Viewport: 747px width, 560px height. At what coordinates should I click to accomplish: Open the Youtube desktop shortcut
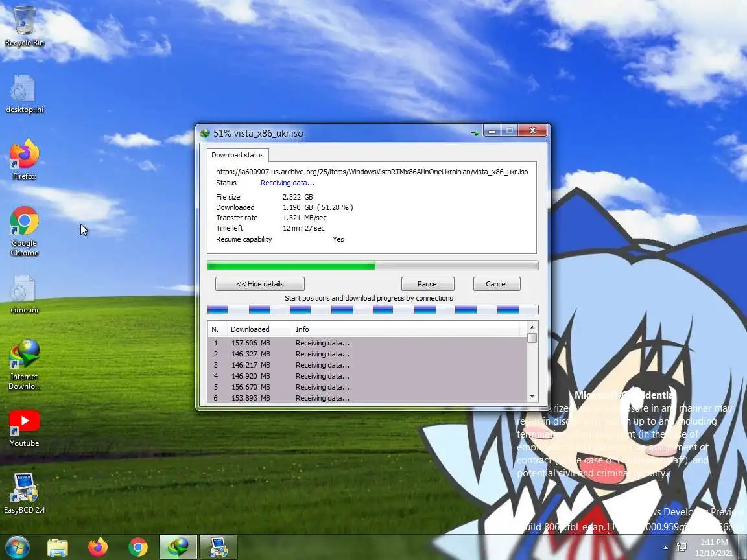point(24,428)
